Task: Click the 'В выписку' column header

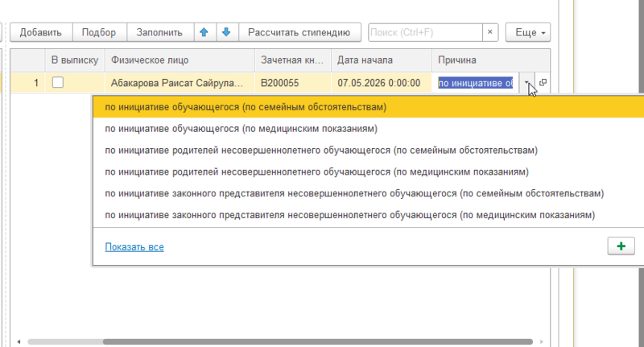Action: pos(75,60)
